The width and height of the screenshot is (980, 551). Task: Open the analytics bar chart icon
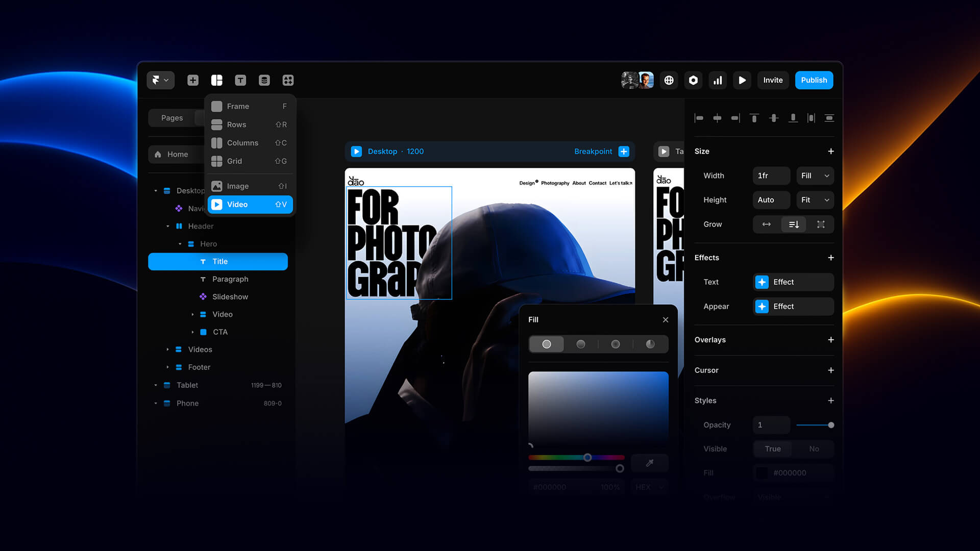click(718, 80)
